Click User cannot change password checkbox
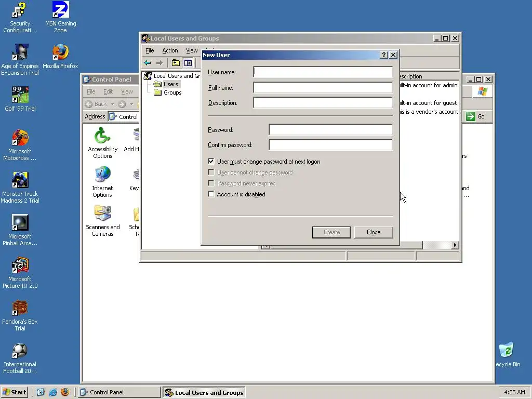 (211, 172)
